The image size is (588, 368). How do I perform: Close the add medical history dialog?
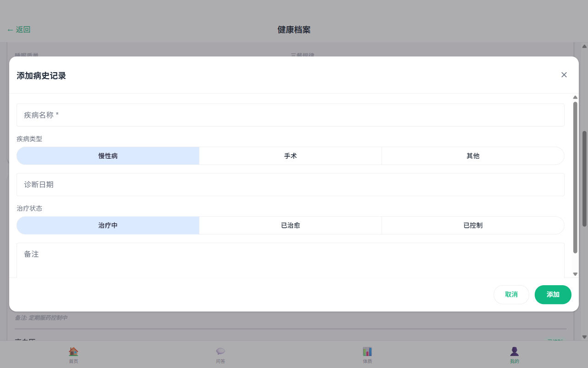tap(564, 75)
